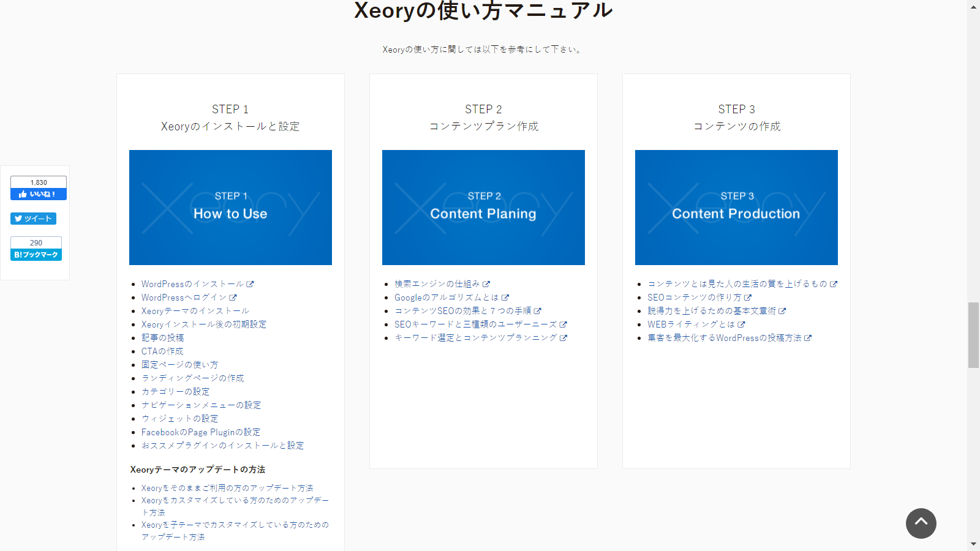Click the external-link icon after 検索エンジンの仕組み
980x551 pixels.
486,284
